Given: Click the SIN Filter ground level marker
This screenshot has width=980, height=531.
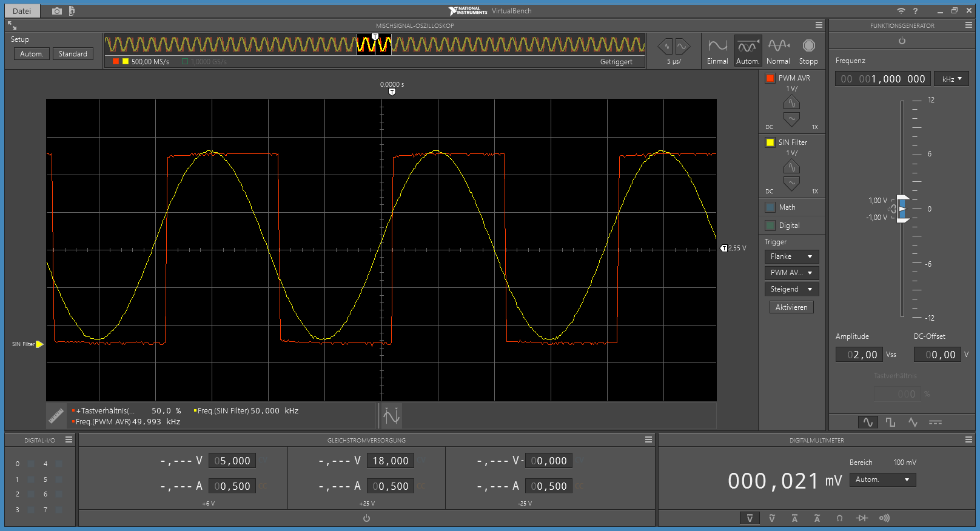Looking at the screenshot, I should [39, 344].
